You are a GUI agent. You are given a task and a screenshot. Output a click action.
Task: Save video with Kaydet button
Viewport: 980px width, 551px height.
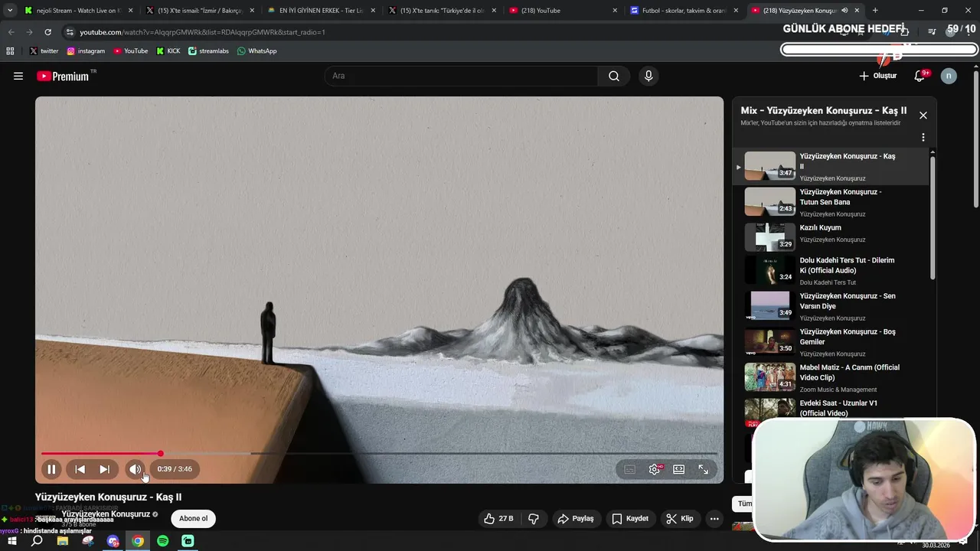630,519
